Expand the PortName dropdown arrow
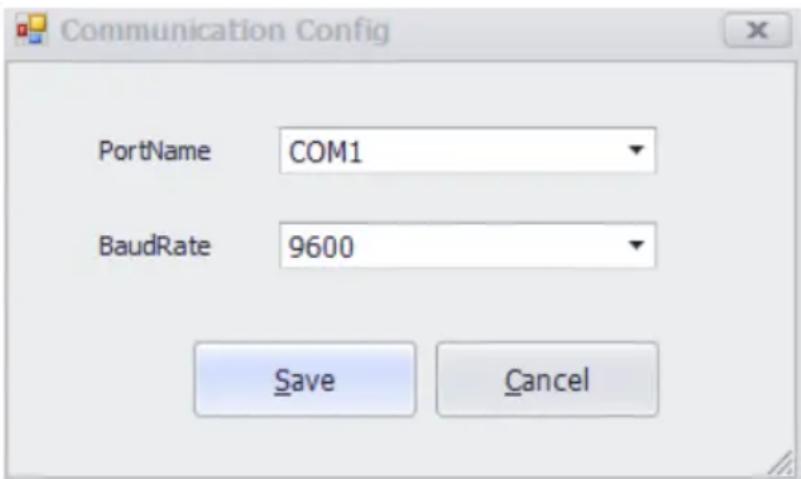Viewport: 801px width, 479px height. click(636, 150)
